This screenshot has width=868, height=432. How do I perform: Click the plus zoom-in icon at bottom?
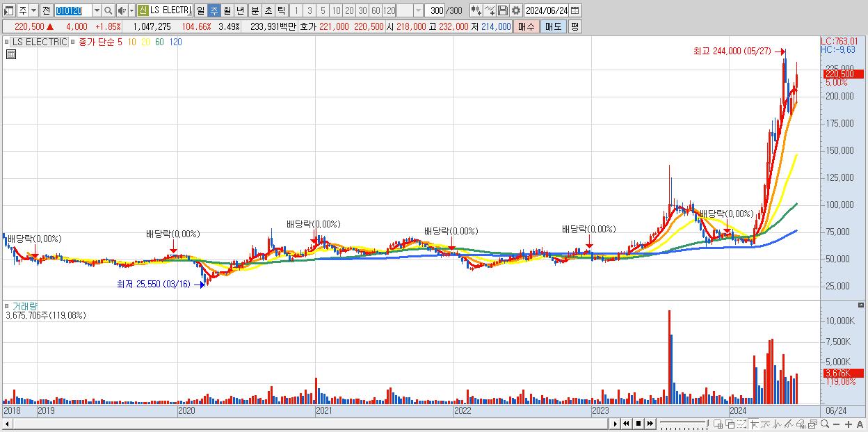(849, 424)
